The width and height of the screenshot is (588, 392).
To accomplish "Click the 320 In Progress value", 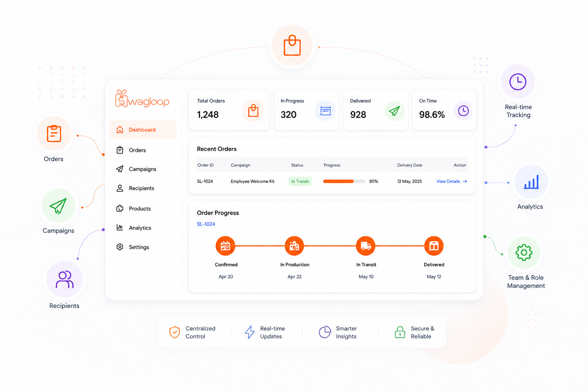I will click(x=289, y=114).
